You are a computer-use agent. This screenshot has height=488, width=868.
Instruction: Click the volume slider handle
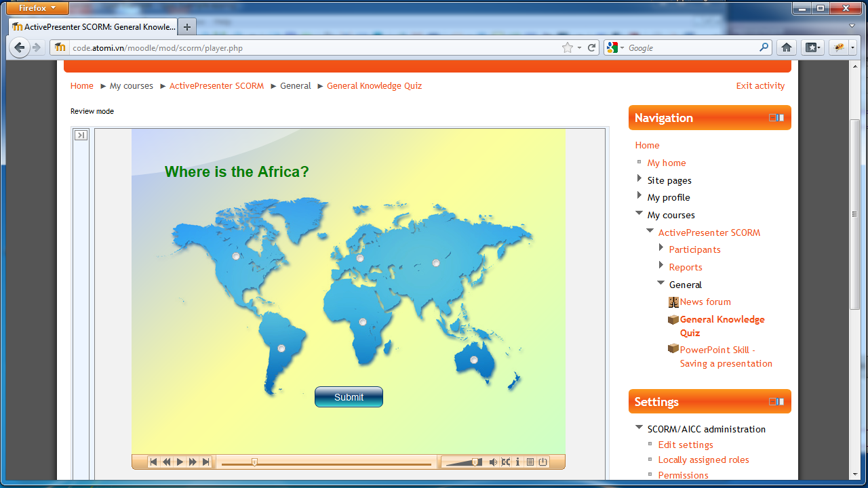[475, 462]
